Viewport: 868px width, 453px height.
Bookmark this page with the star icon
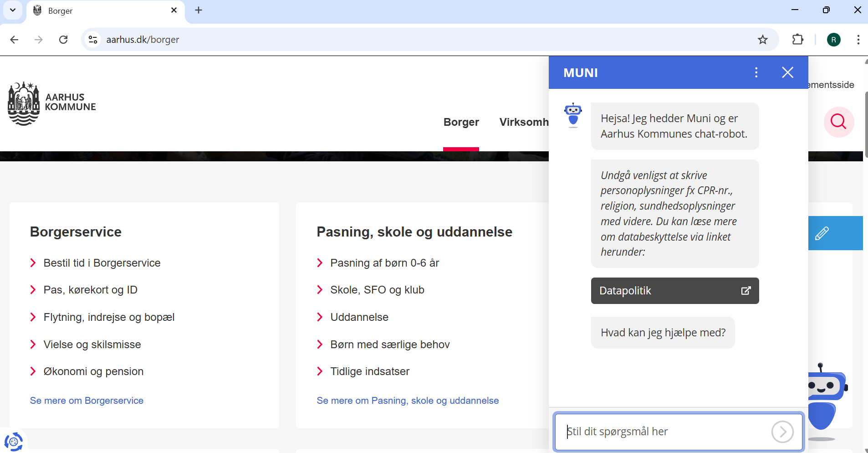[x=762, y=40]
